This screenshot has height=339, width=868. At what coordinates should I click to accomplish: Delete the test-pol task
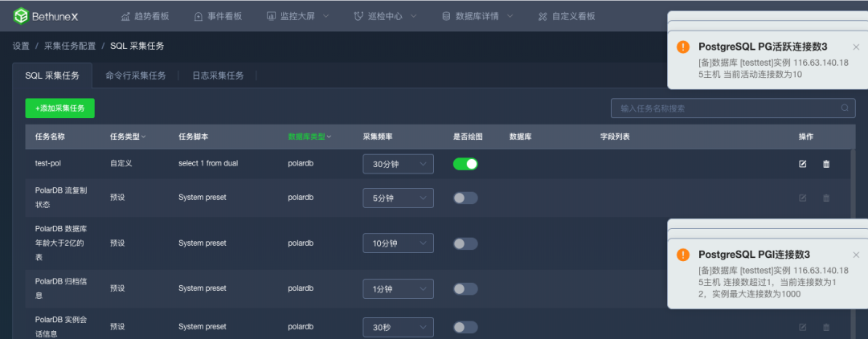826,164
